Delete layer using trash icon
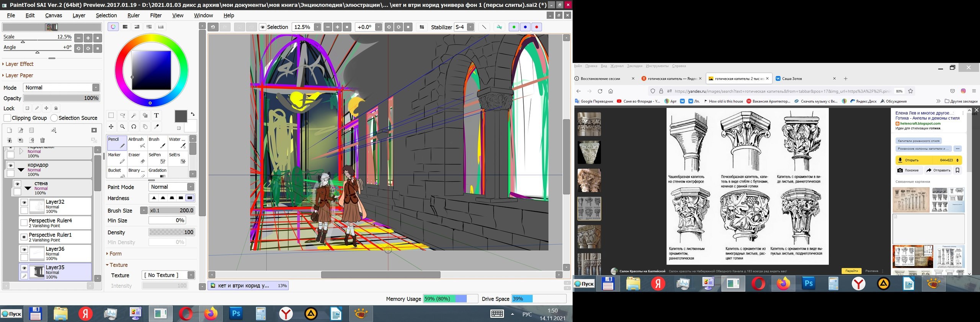This screenshot has width=980, height=322. [x=42, y=141]
